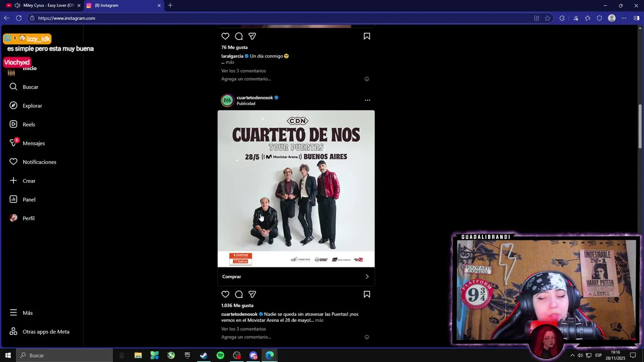644x362 pixels.
Task: Like the cuartetodenosok post
Action: tap(225, 295)
